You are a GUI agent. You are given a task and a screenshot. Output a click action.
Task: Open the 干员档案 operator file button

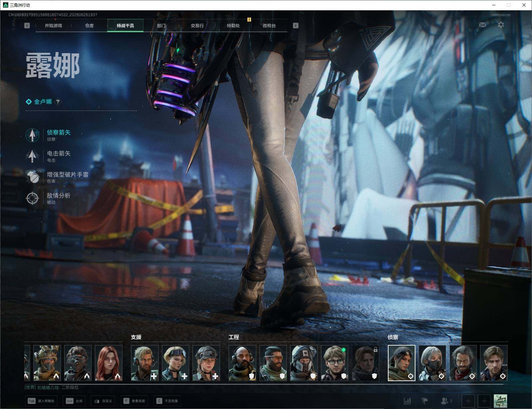click(167, 401)
